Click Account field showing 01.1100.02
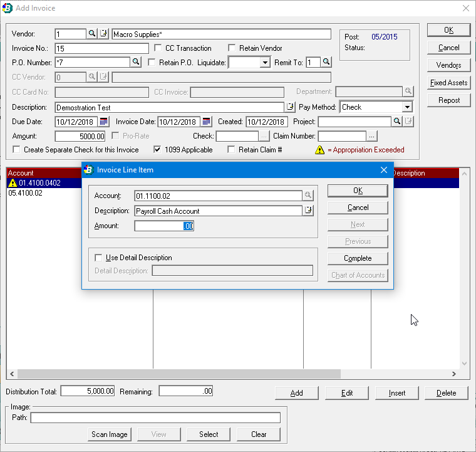 pos(218,196)
